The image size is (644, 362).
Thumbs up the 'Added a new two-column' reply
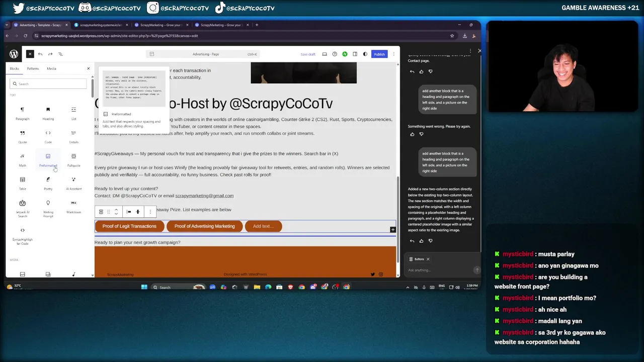pos(421,241)
